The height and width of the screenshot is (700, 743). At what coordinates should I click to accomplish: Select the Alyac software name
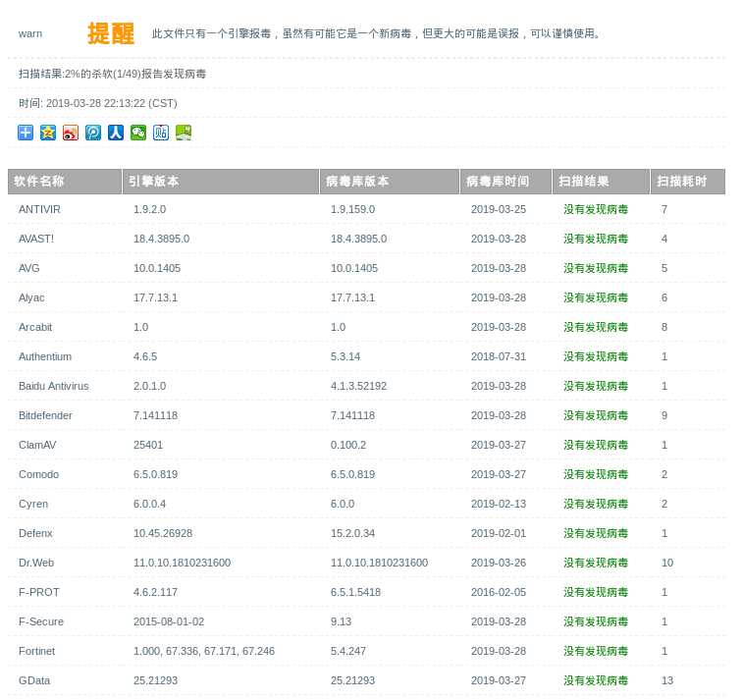[31, 297]
